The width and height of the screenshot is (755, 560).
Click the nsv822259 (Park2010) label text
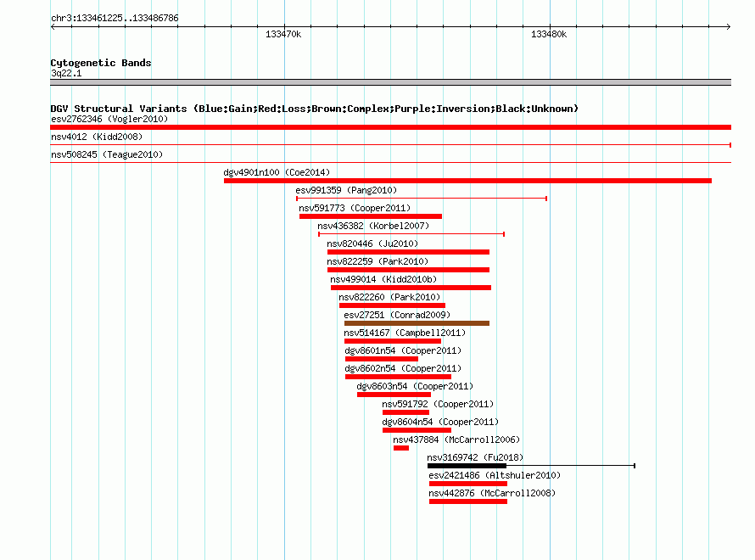(x=377, y=261)
